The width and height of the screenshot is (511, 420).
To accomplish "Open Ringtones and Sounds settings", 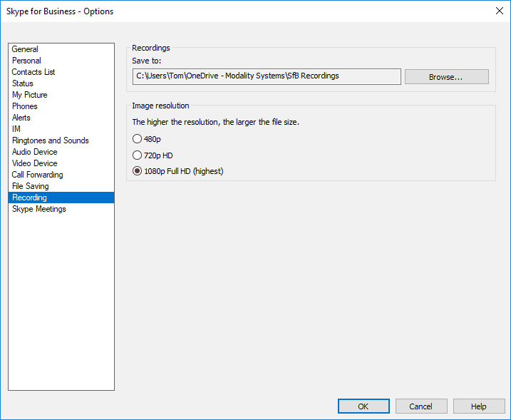I will [50, 140].
